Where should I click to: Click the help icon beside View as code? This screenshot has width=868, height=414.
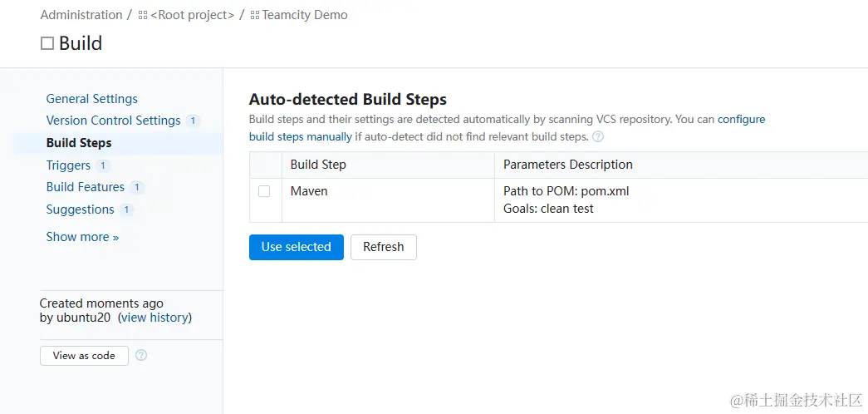click(x=141, y=355)
